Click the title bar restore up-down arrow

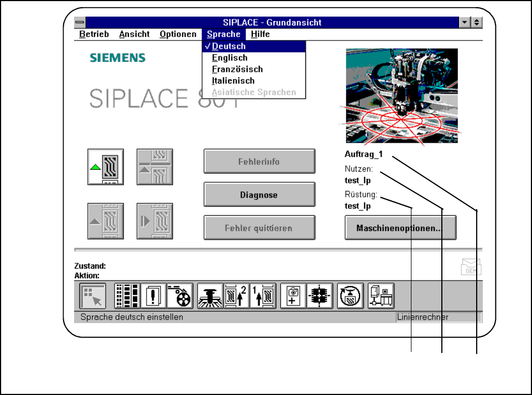(x=476, y=22)
